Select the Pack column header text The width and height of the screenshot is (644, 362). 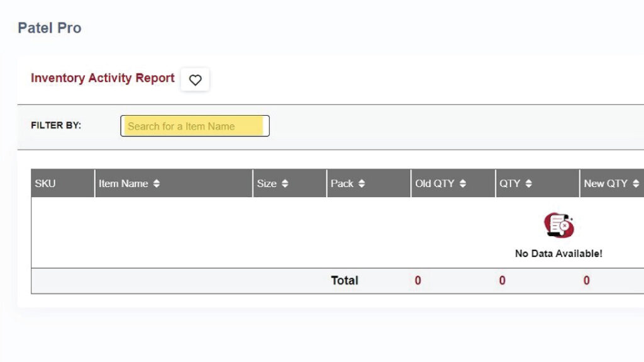(342, 184)
